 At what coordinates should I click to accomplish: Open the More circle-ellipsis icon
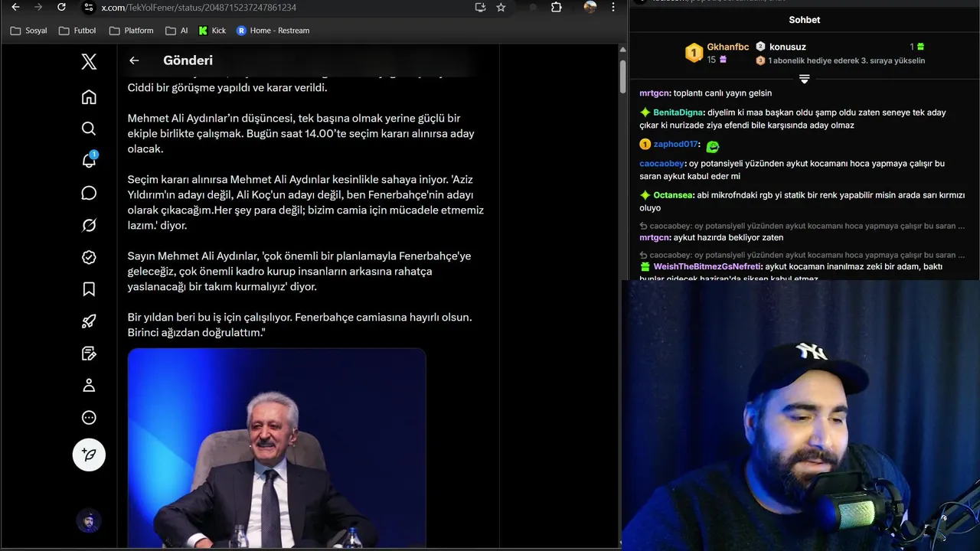pyautogui.click(x=89, y=418)
